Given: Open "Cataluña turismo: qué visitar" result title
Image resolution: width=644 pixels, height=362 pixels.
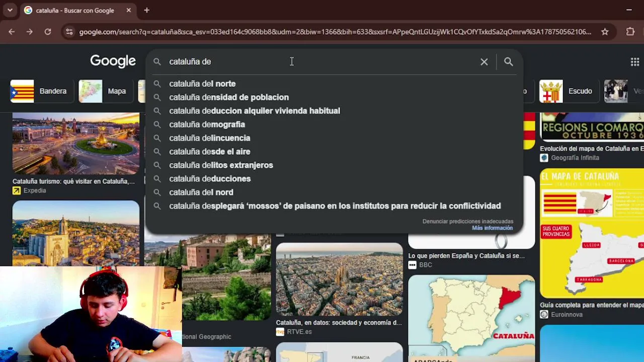Looking at the screenshot, I should pyautogui.click(x=73, y=182).
